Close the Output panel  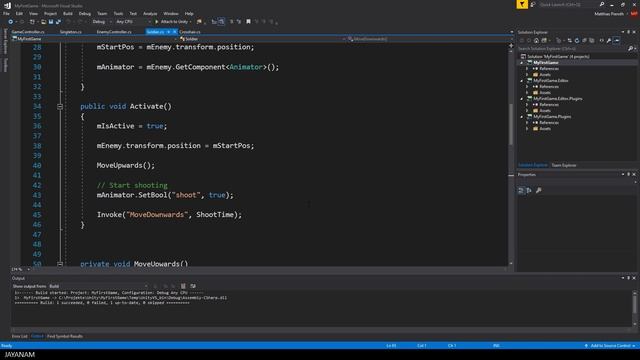[634, 278]
